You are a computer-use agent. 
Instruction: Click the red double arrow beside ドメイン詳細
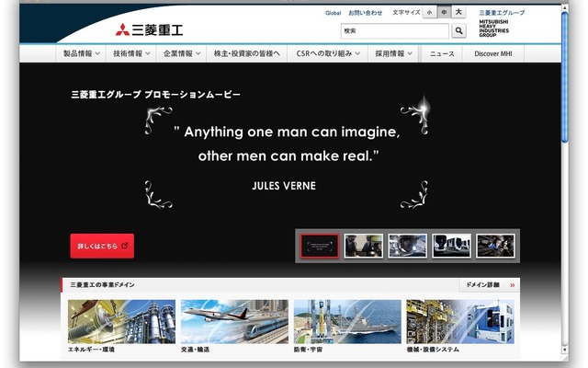[513, 285]
